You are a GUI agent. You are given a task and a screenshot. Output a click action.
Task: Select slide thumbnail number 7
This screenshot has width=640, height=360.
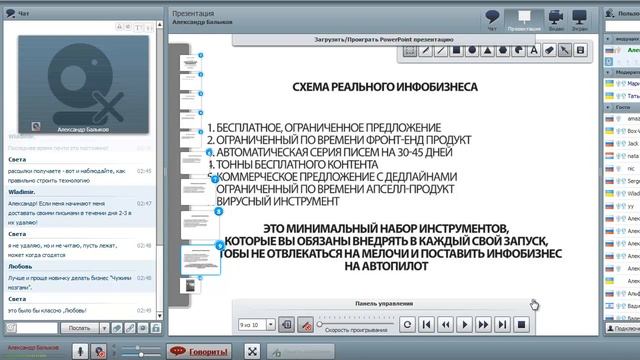click(197, 192)
